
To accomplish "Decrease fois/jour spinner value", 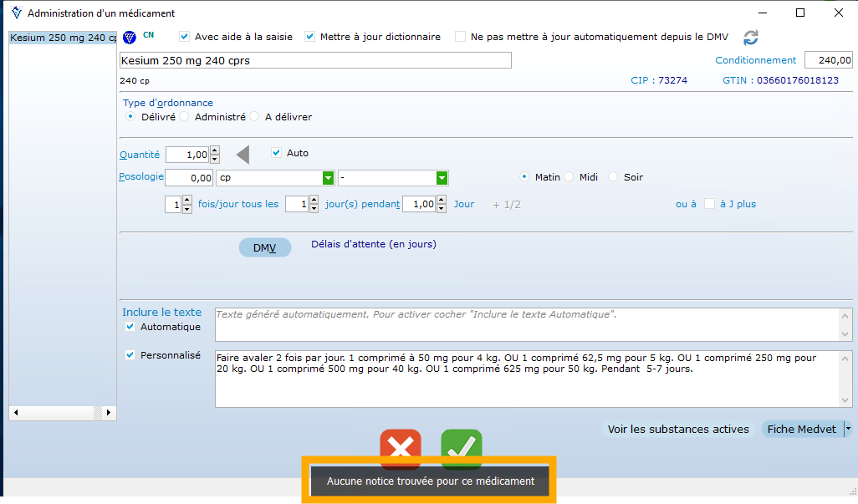I will click(187, 209).
